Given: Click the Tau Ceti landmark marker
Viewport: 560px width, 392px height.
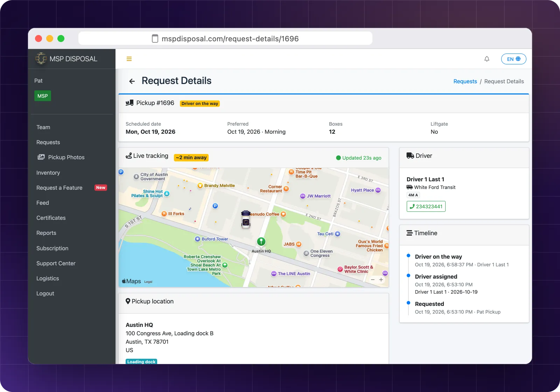Looking at the screenshot, I should click(x=337, y=234).
